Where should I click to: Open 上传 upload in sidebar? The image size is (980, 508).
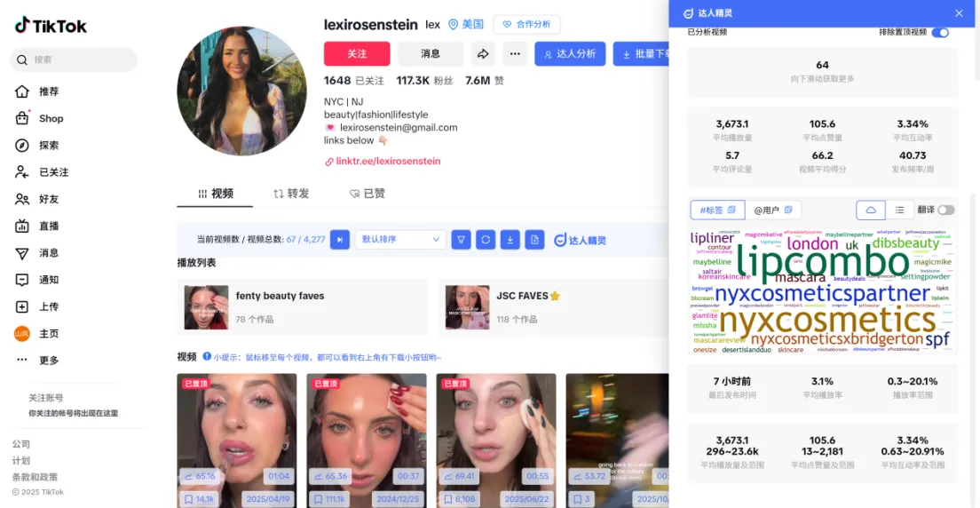pos(36,306)
